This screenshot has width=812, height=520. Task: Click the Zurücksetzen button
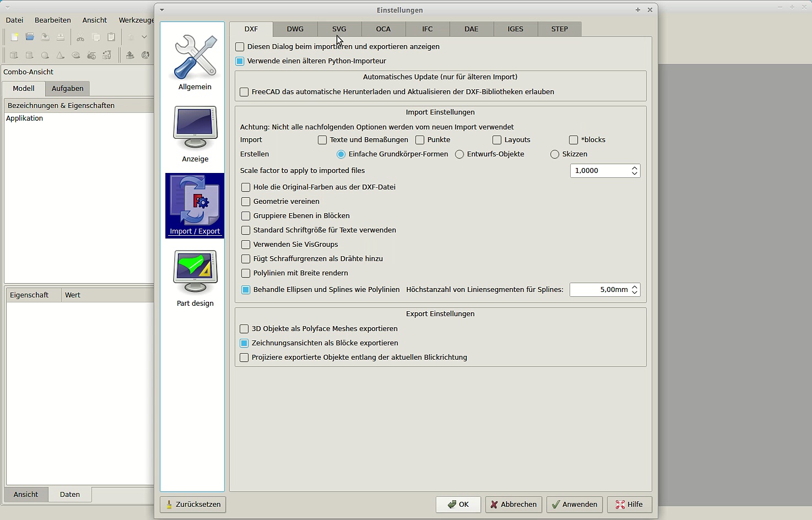coord(193,505)
